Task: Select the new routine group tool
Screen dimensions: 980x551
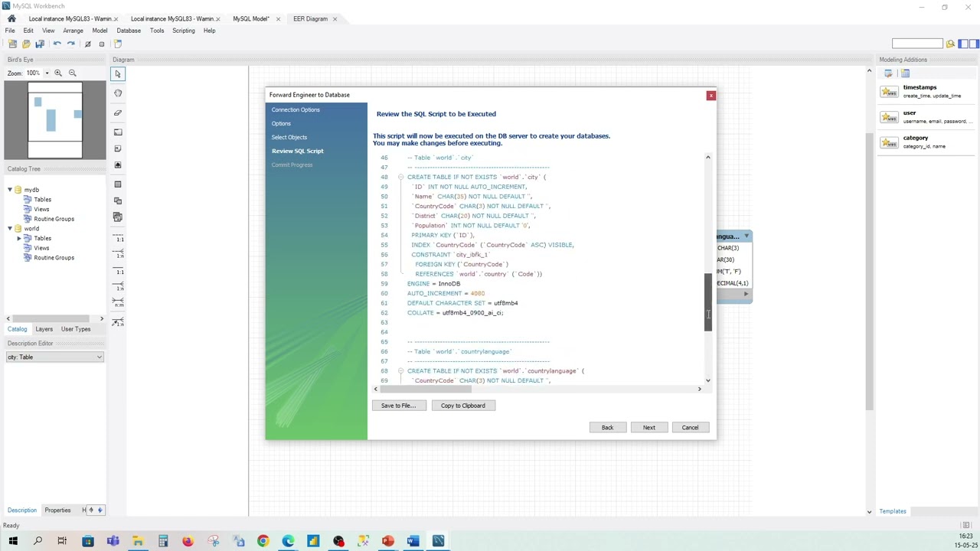Action: [x=118, y=217]
